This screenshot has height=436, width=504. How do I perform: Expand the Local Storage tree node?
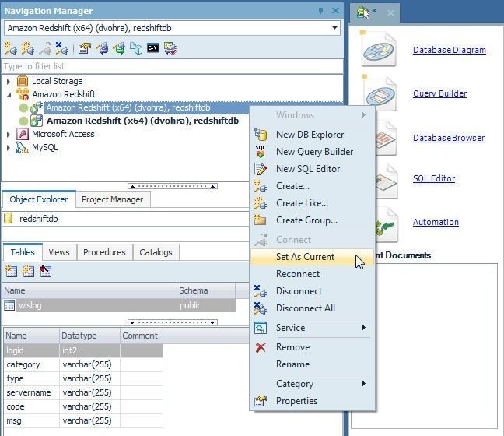(x=9, y=82)
